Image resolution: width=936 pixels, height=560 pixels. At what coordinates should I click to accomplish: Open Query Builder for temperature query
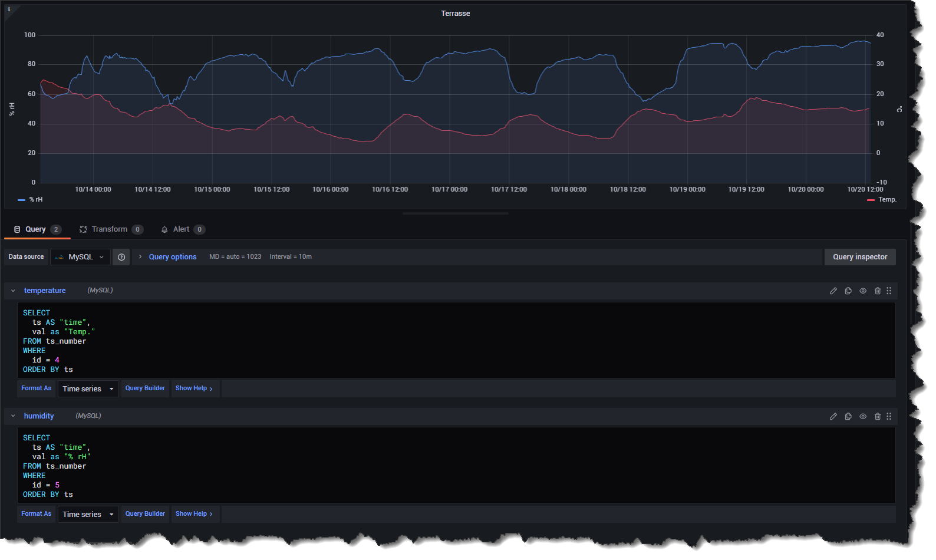tap(145, 388)
